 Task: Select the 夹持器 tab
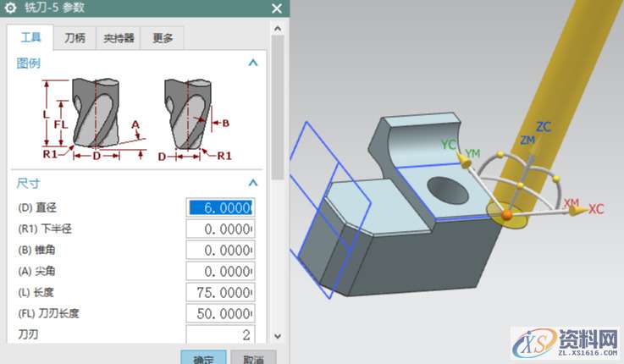coord(119,38)
